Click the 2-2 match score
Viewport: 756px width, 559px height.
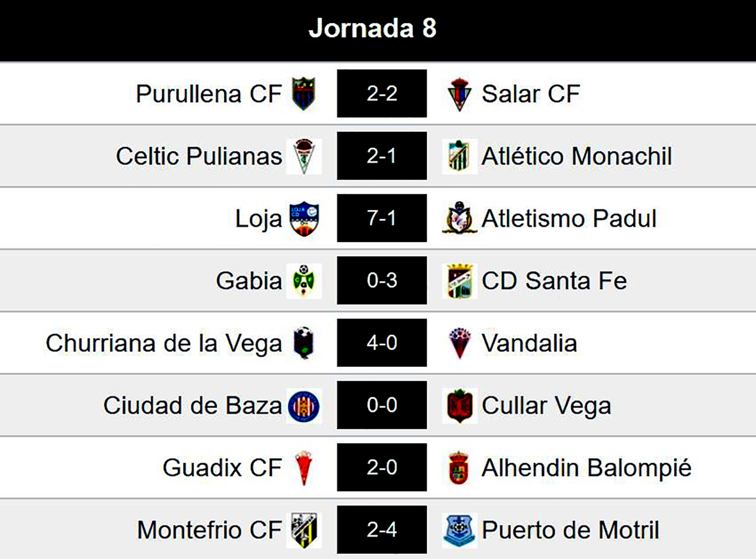coord(382,94)
